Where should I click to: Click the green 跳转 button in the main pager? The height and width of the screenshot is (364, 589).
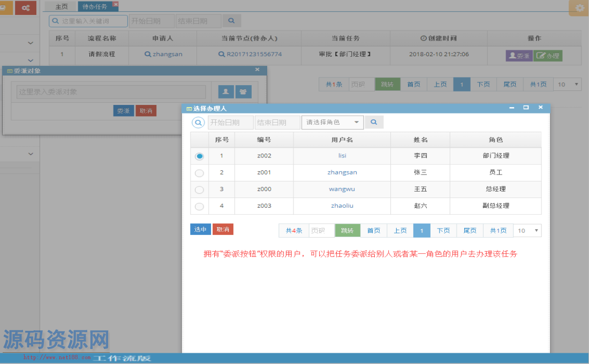click(388, 84)
